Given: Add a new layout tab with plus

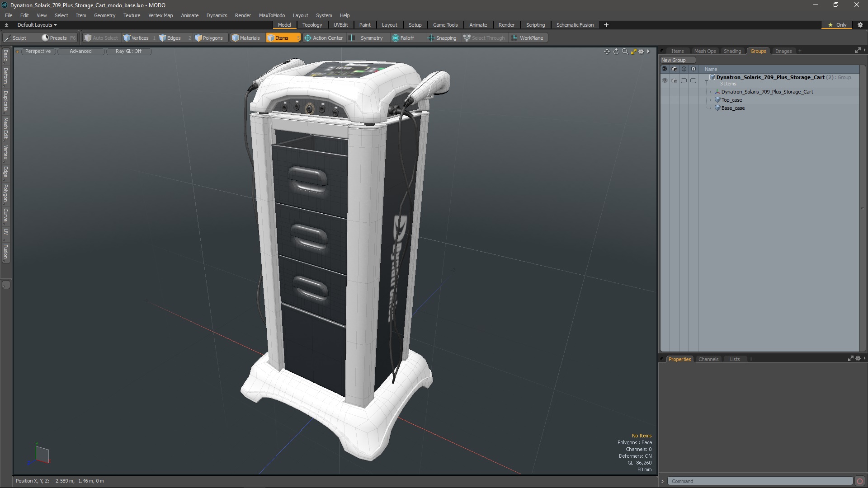Looking at the screenshot, I should click(606, 25).
